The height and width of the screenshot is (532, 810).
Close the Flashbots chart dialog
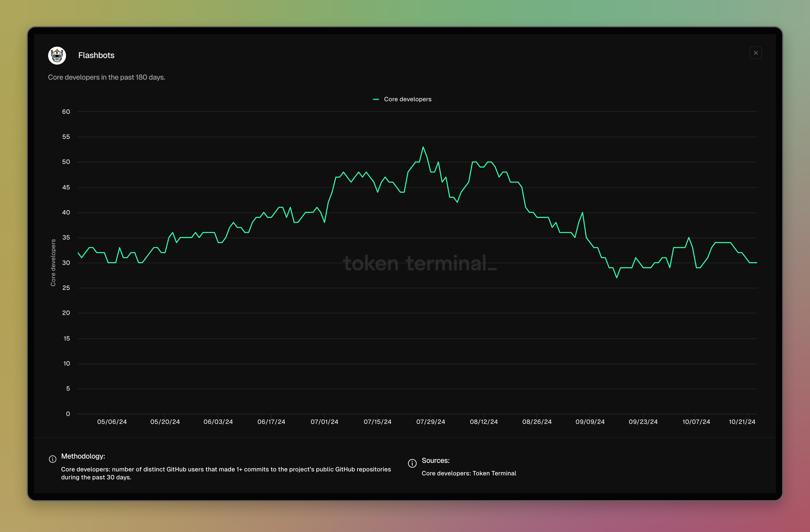(x=756, y=53)
